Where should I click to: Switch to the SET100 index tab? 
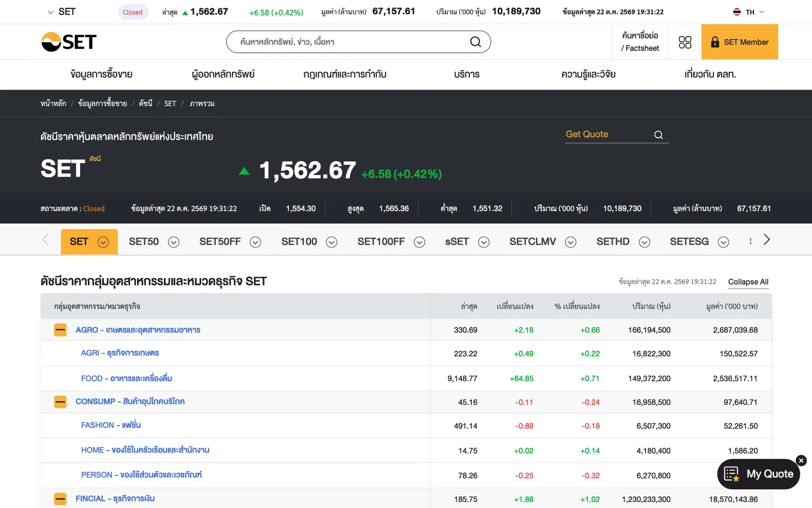click(x=299, y=242)
